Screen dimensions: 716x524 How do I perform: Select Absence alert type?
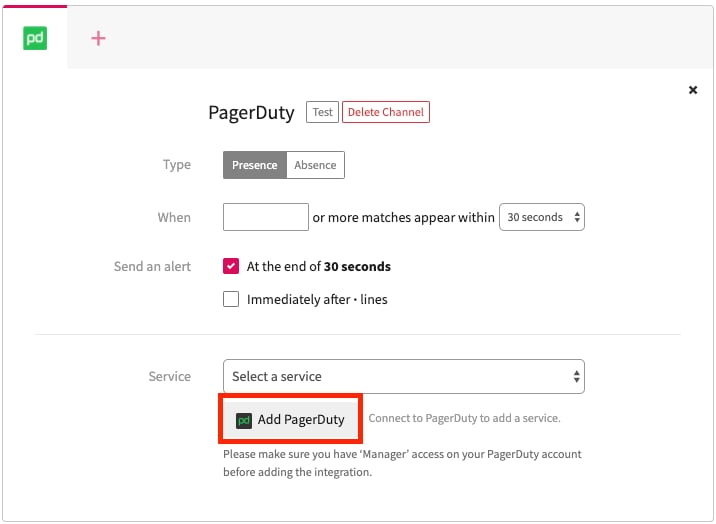[x=315, y=165]
